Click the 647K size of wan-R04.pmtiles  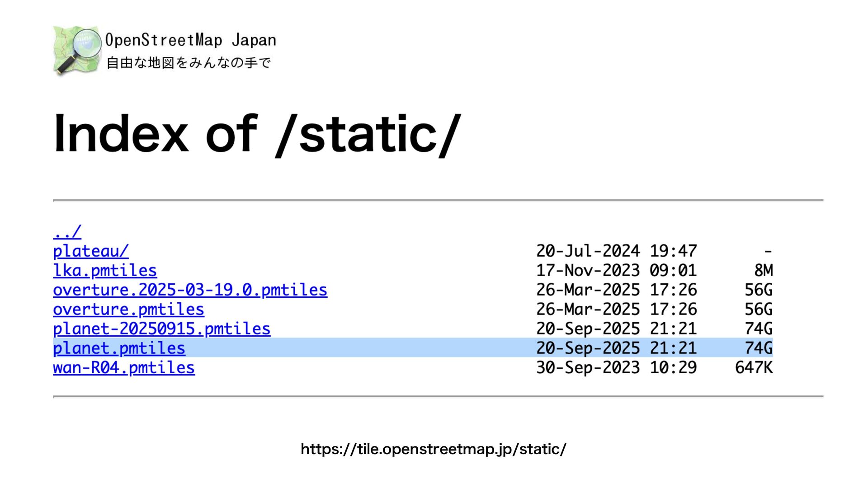click(754, 367)
